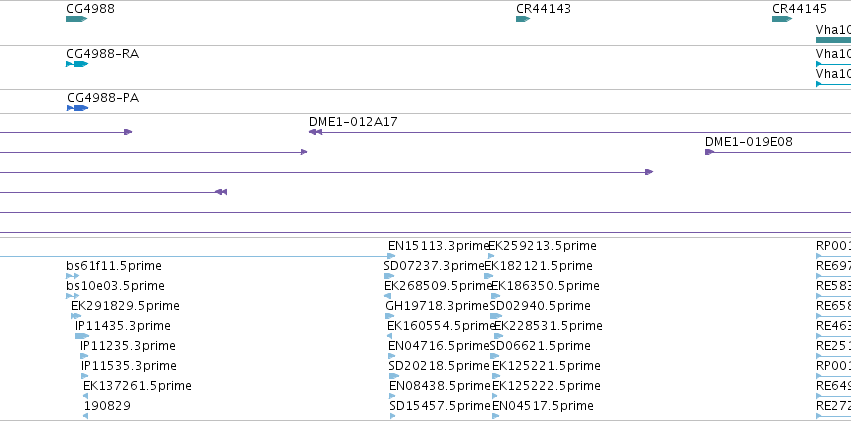
Task: Click the CG4988-RA transcript glyph
Action: (x=77, y=64)
